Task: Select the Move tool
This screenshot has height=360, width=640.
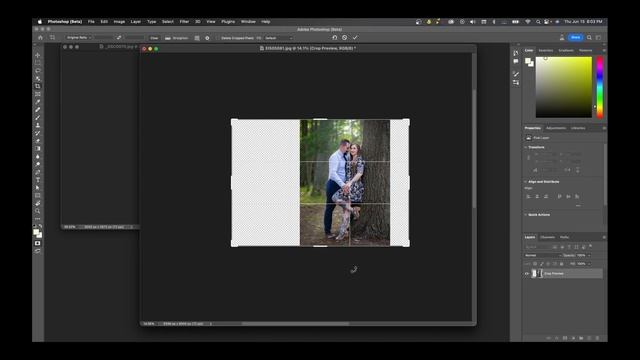Action: (x=38, y=55)
